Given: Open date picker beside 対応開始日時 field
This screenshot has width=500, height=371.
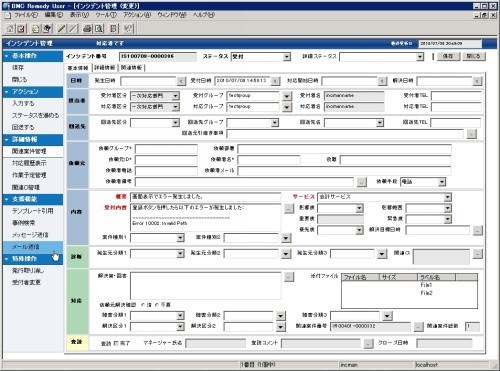Looking at the screenshot, I should [x=382, y=81].
